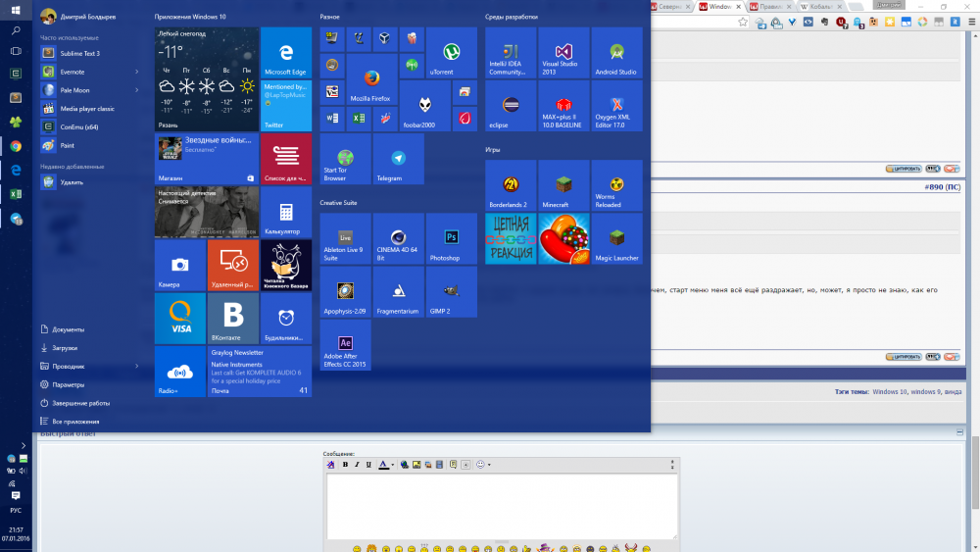Open the Android Studio tile
Screen dimensions: 980x552
(616, 53)
